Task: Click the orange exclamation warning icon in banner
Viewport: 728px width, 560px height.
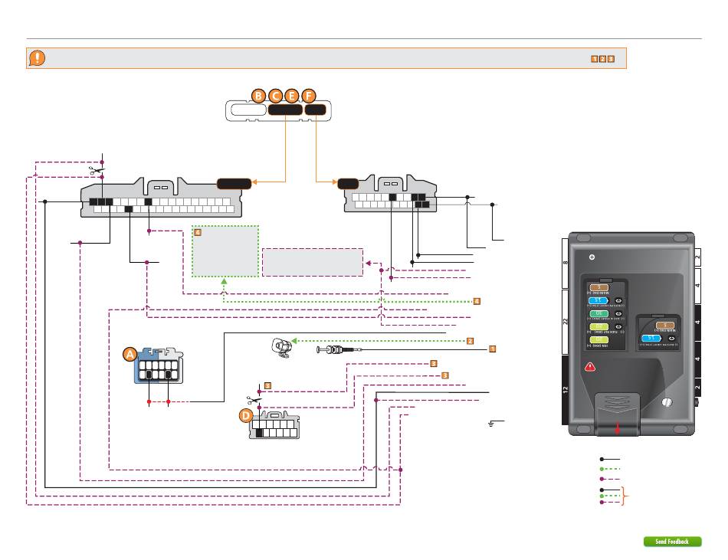Action: (x=37, y=58)
